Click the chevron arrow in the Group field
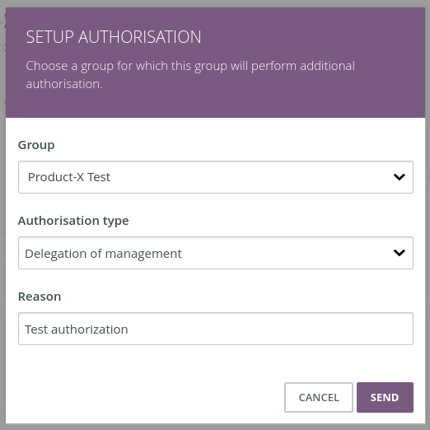 [x=399, y=177]
